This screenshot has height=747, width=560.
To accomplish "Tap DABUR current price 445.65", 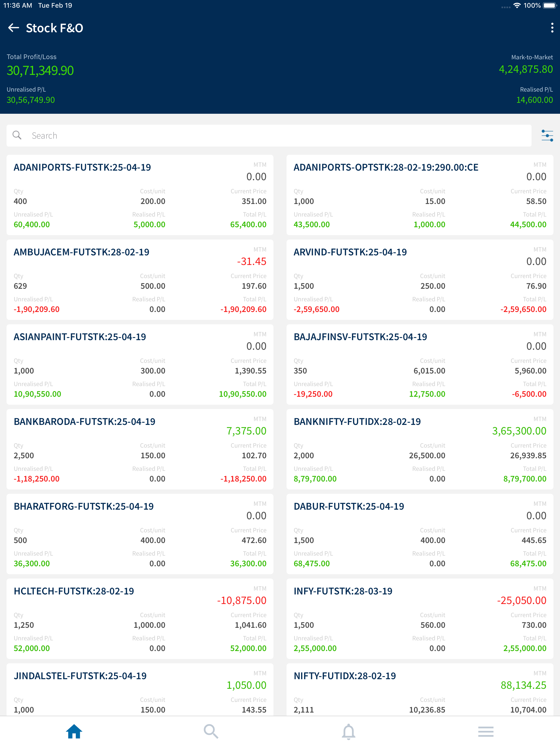I will [534, 540].
